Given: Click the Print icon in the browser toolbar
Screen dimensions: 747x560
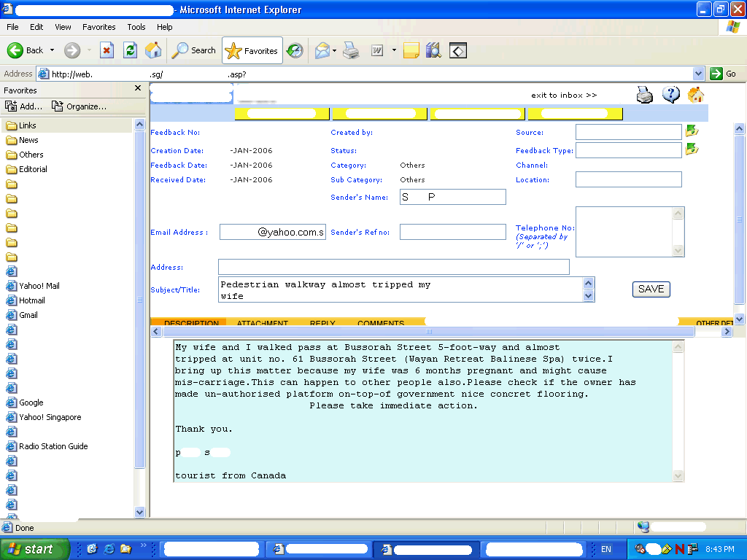Looking at the screenshot, I should coord(351,50).
